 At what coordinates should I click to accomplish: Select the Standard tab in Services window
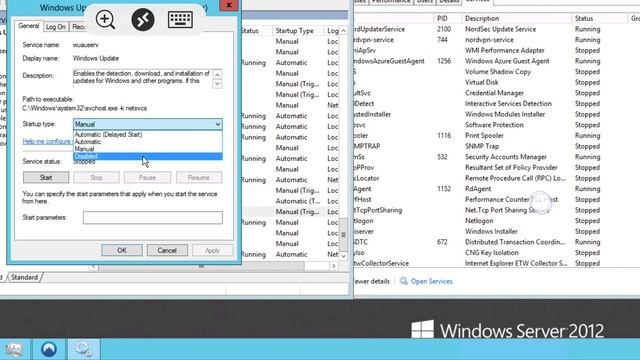tap(24, 278)
